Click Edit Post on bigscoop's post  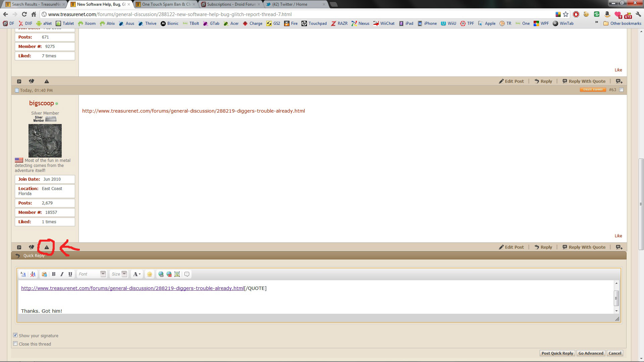tap(511, 247)
